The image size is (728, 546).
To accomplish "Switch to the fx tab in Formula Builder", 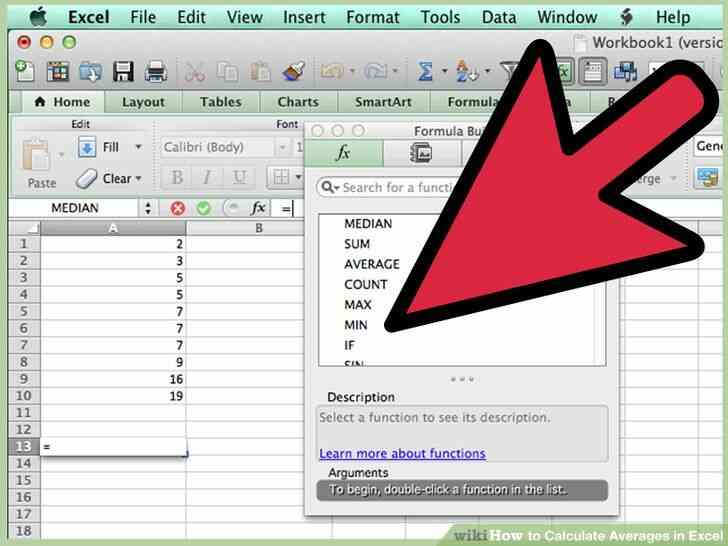I will tap(344, 153).
